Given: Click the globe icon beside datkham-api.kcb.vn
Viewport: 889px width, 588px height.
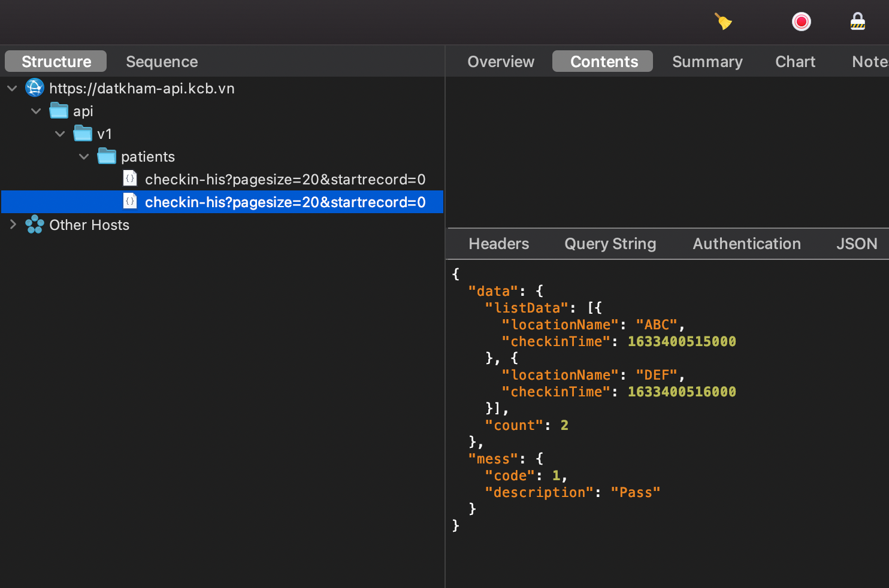Looking at the screenshot, I should 35,88.
